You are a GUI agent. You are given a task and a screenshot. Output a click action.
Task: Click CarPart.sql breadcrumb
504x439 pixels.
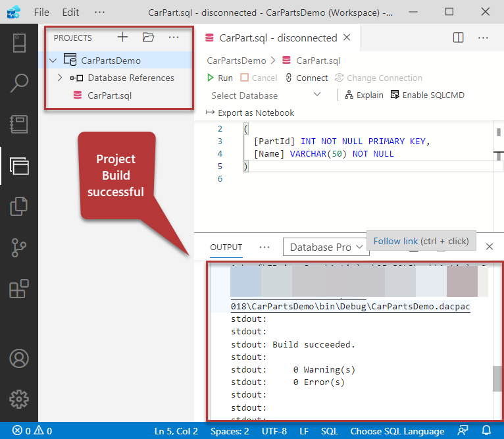point(311,61)
